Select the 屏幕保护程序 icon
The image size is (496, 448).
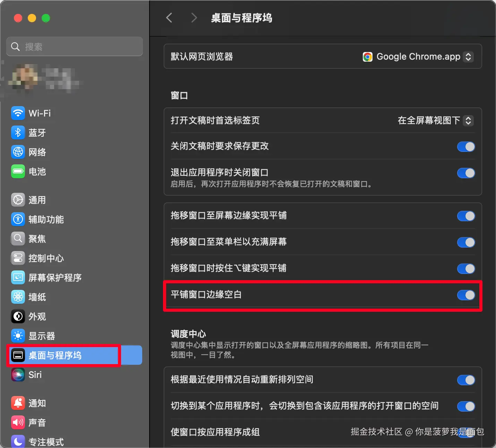18,277
